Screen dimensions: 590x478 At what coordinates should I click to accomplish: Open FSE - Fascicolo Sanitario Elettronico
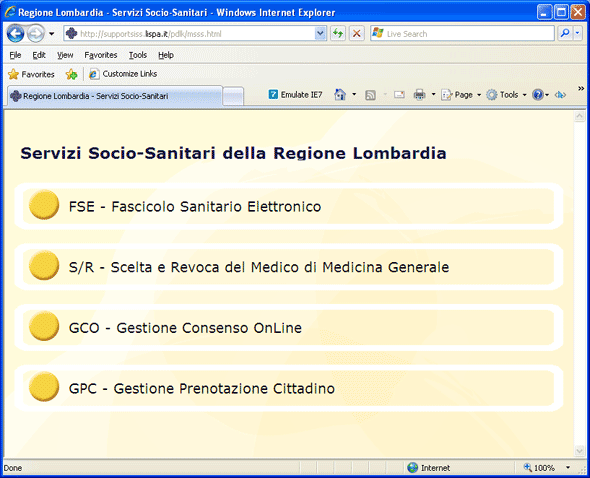point(288,207)
